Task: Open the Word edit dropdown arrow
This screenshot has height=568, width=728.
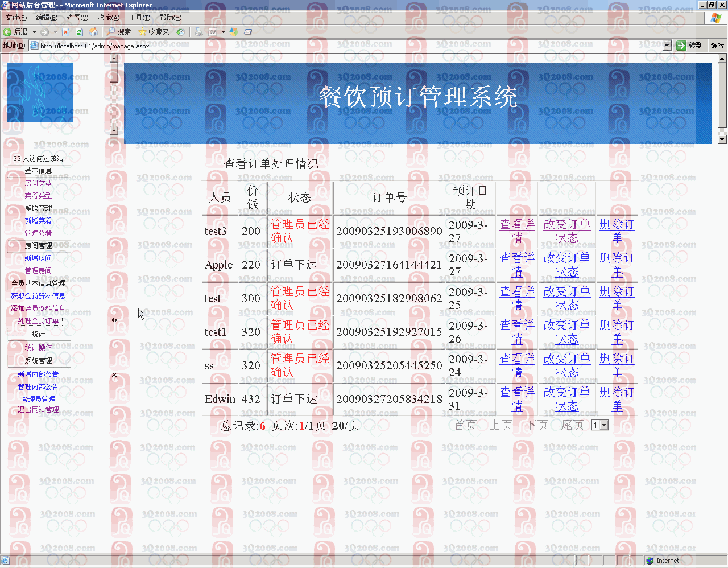Action: tap(223, 32)
